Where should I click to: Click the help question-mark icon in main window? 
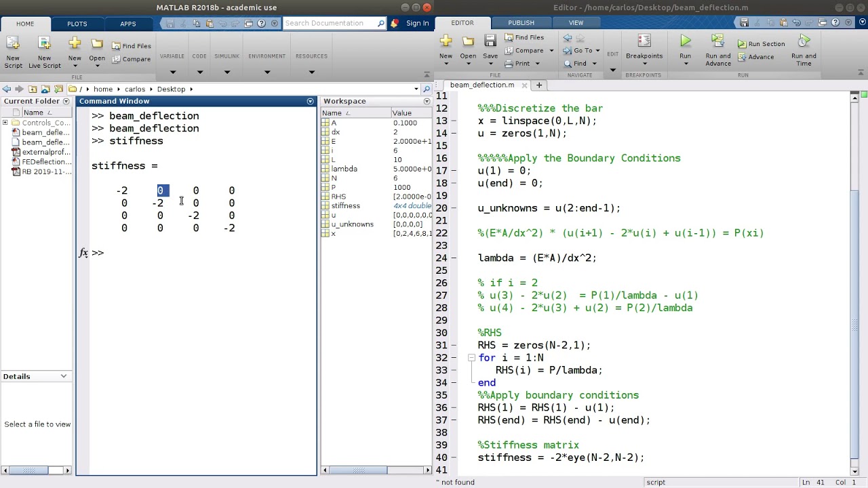(x=261, y=24)
